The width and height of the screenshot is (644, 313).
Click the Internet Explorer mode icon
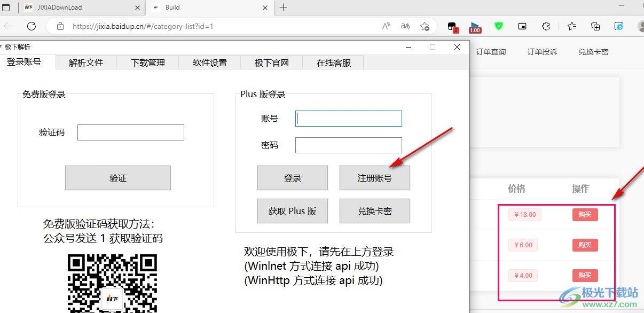coord(619,26)
